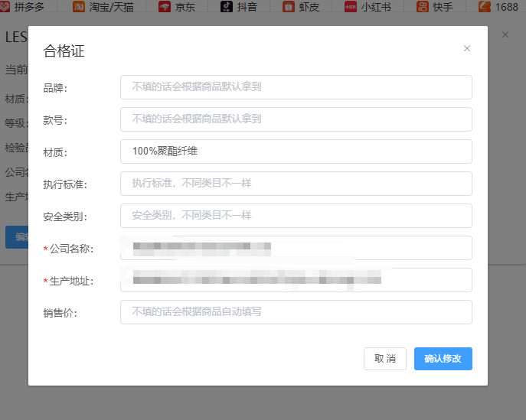Select the 1688 platform icon
Viewport: 526px width, 420px height.
pyautogui.click(x=485, y=6)
